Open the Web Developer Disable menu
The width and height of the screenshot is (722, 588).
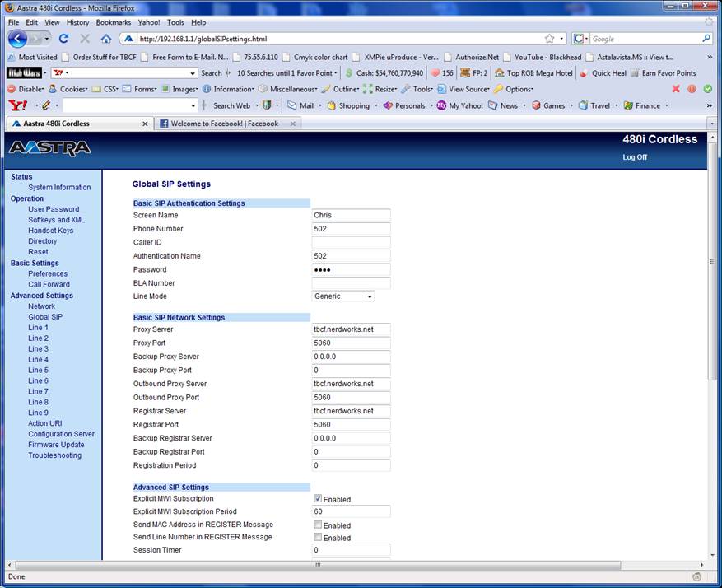26,89
